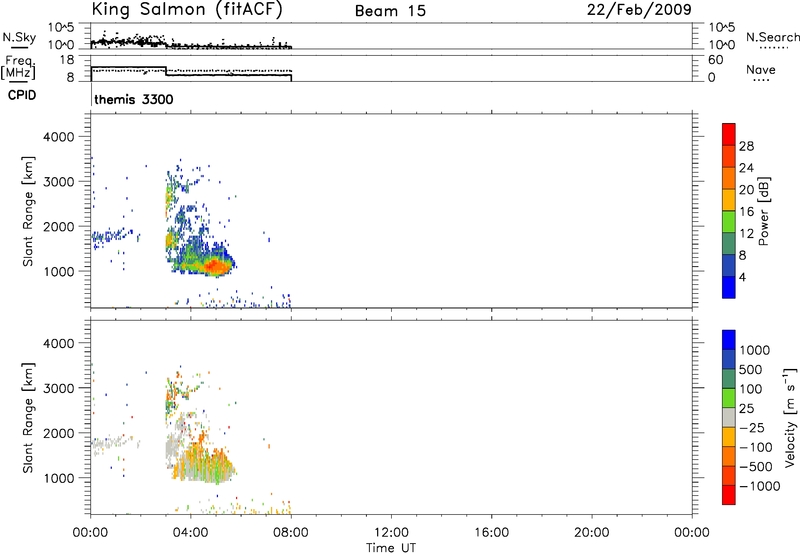Click the '04:00' time axis tick label
The width and height of the screenshot is (800, 554).
pyautogui.click(x=190, y=533)
